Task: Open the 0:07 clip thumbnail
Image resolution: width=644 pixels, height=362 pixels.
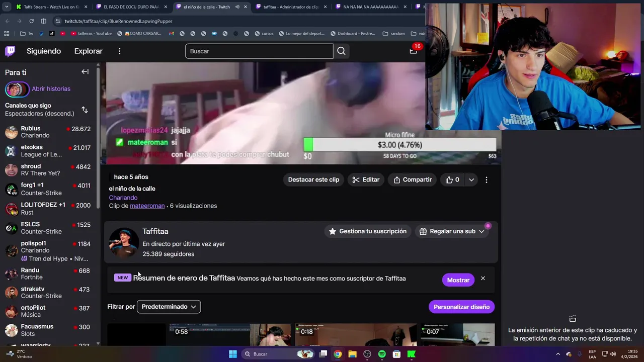Action: tap(457, 335)
